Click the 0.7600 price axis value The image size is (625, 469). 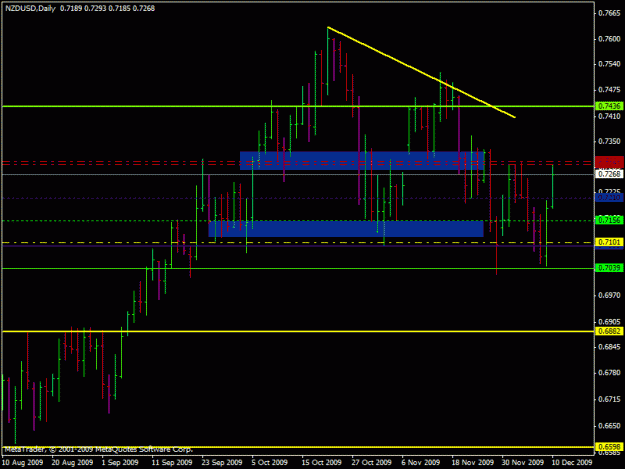(609, 39)
